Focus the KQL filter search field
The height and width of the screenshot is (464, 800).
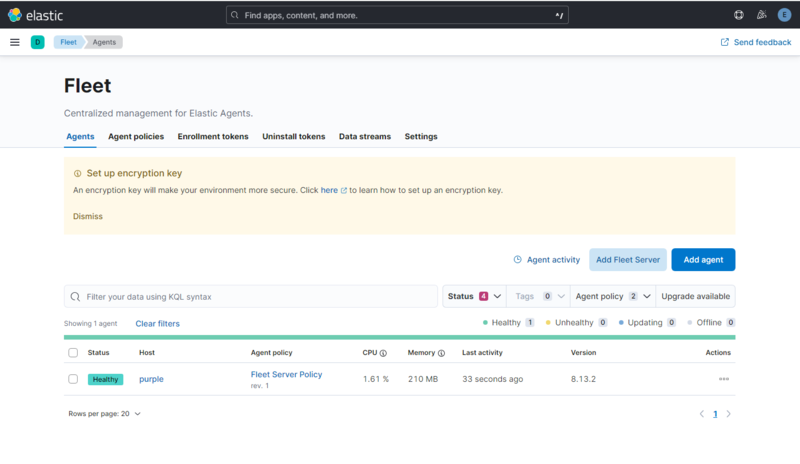point(255,296)
